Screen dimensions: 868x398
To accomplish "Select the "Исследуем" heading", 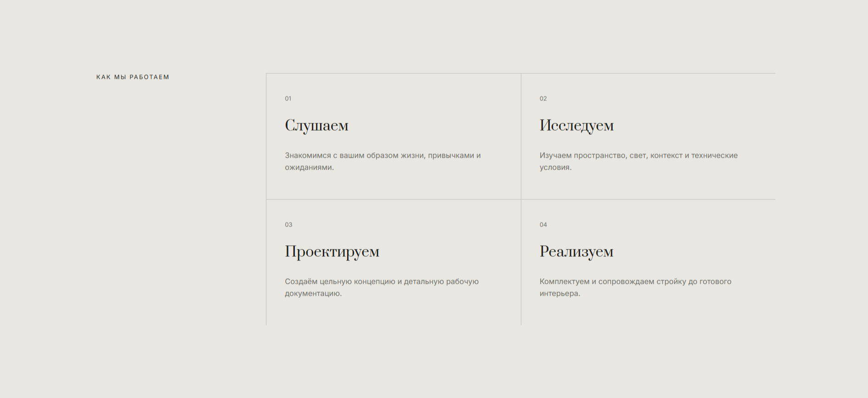I will tap(576, 125).
